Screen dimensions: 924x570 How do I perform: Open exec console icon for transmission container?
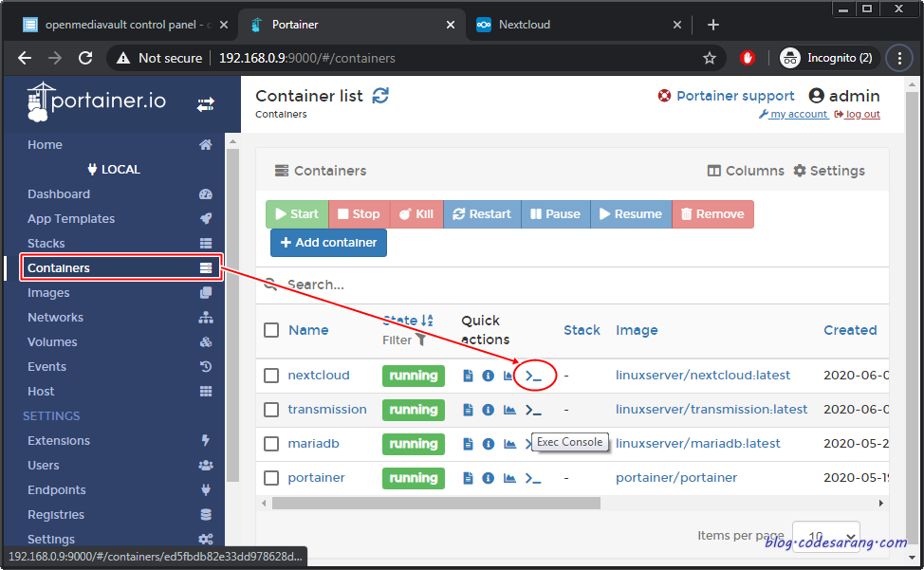pos(533,410)
